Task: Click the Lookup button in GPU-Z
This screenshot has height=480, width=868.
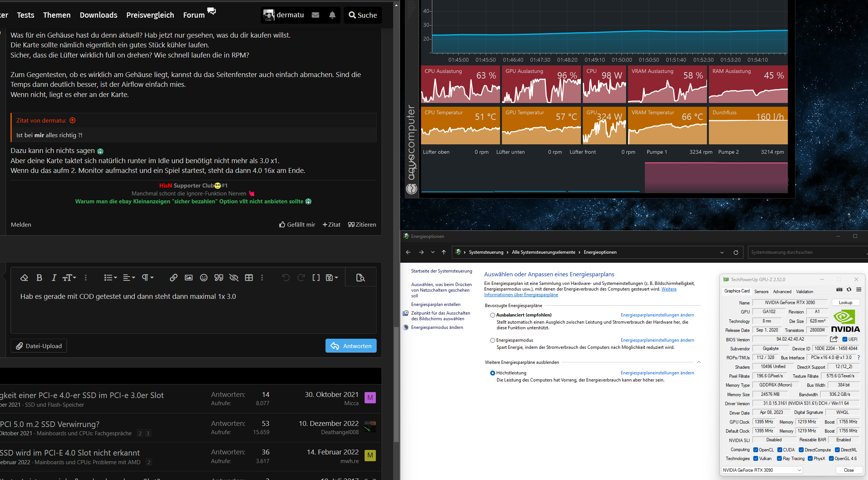Action: tap(845, 303)
